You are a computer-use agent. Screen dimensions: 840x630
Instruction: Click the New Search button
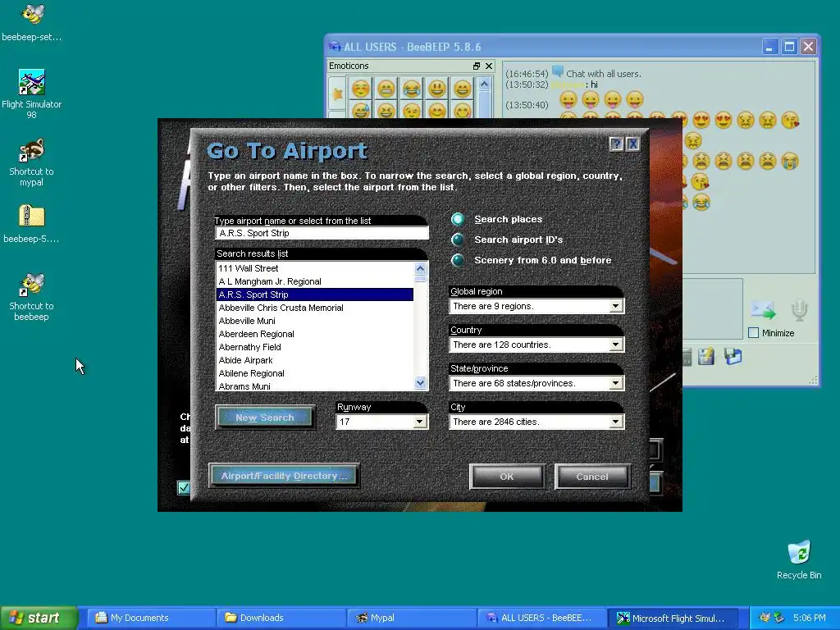pos(265,418)
